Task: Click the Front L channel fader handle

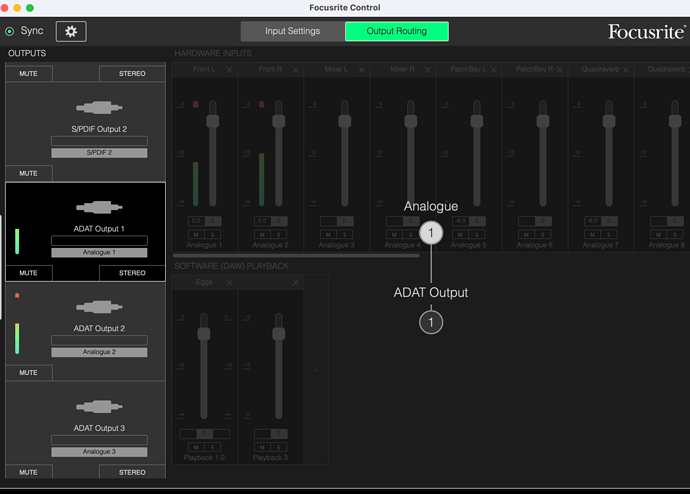Action: 213,121
